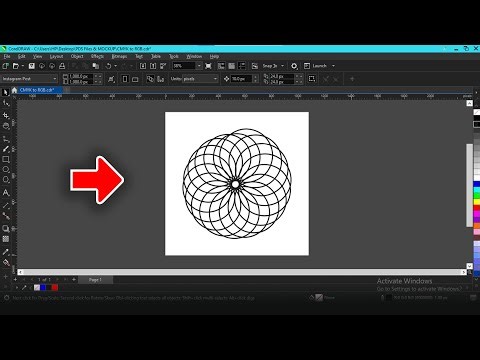
Task: Open the File menu
Action: [7, 56]
